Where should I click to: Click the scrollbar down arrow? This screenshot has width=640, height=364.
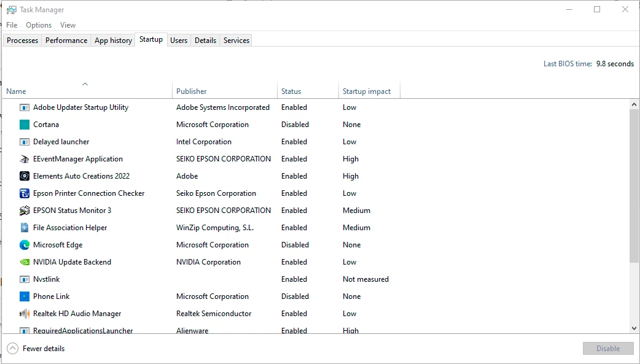coord(634,328)
